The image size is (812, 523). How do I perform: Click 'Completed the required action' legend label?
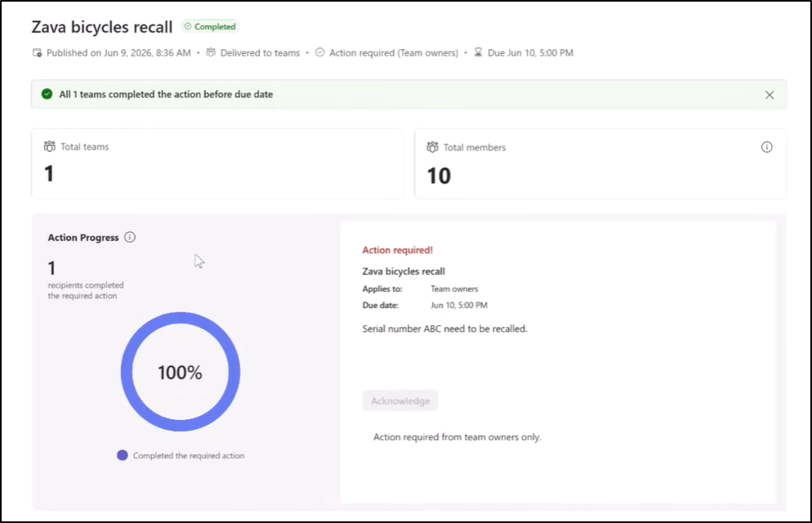[189, 456]
